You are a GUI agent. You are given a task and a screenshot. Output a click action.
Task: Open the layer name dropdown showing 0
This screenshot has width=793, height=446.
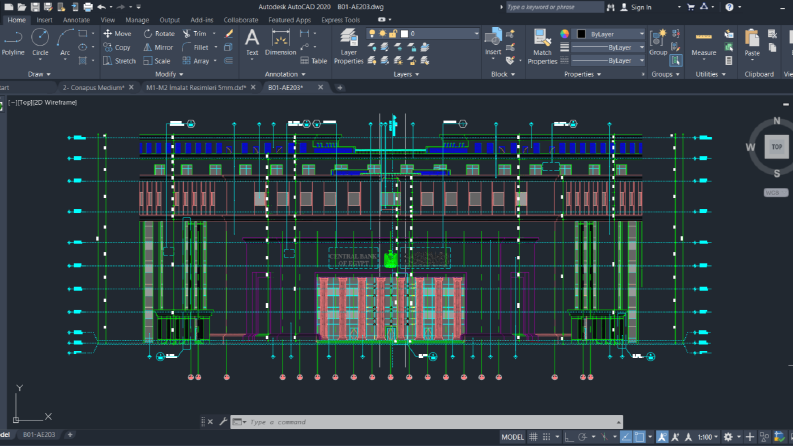[x=423, y=33]
